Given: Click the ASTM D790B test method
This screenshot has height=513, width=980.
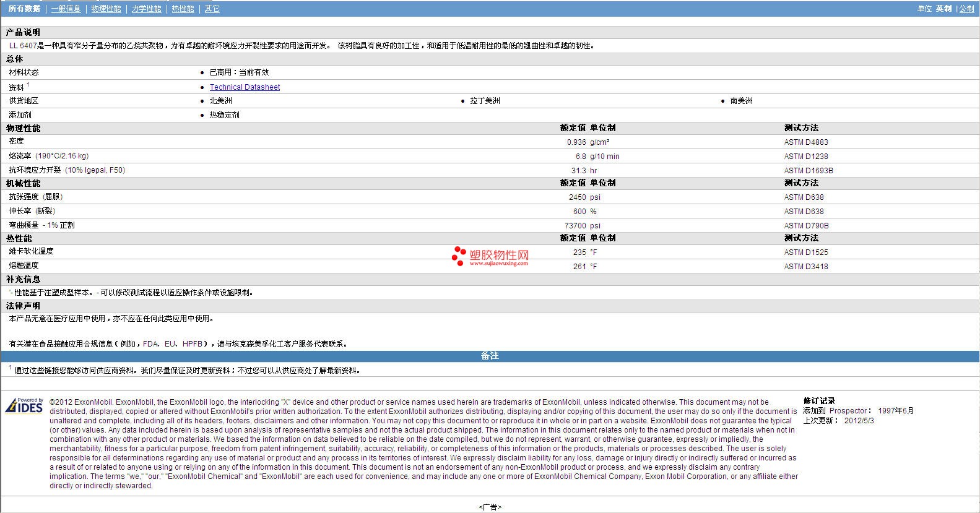Looking at the screenshot, I should pyautogui.click(x=806, y=226).
